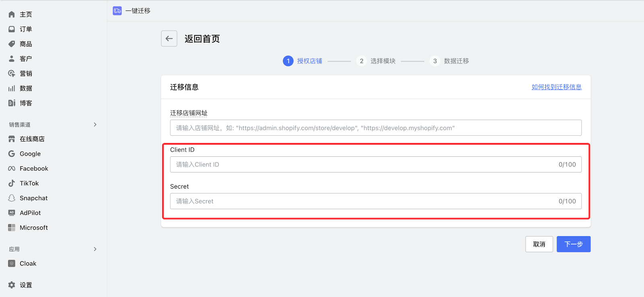
Task: Open Settings gear icon
Action: point(12,285)
